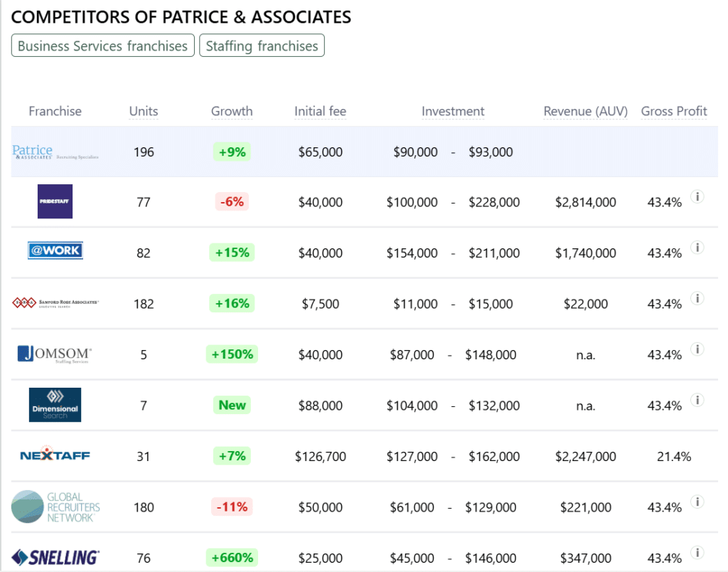Click the $2,814,000 revenue value
The height and width of the screenshot is (572, 728).
tap(586, 202)
